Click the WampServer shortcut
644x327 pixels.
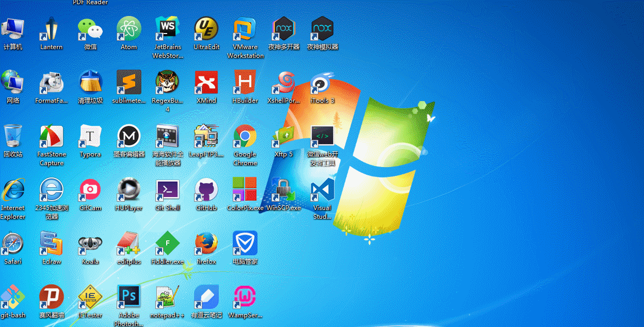click(245, 297)
